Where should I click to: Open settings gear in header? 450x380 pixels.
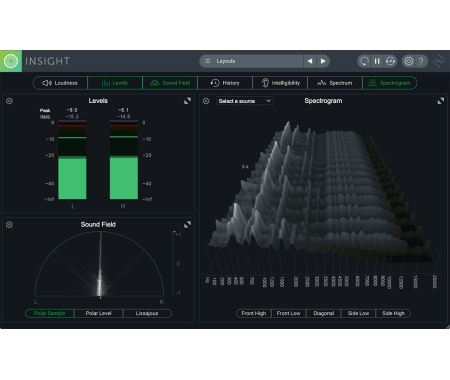pyautogui.click(x=409, y=61)
